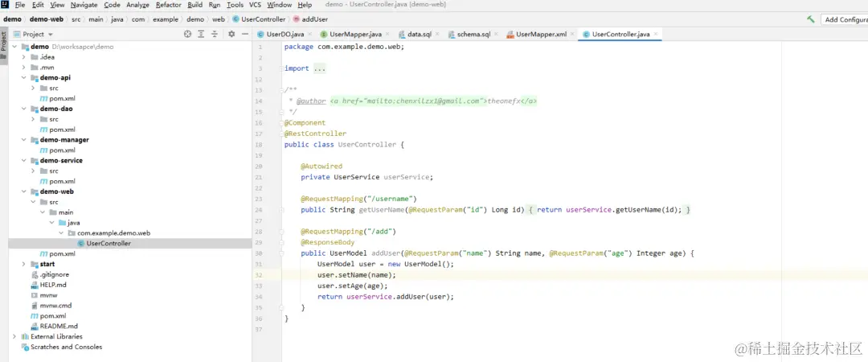Expand the .idea folder
Image resolution: width=868 pixels, height=362 pixels.
pos(24,57)
